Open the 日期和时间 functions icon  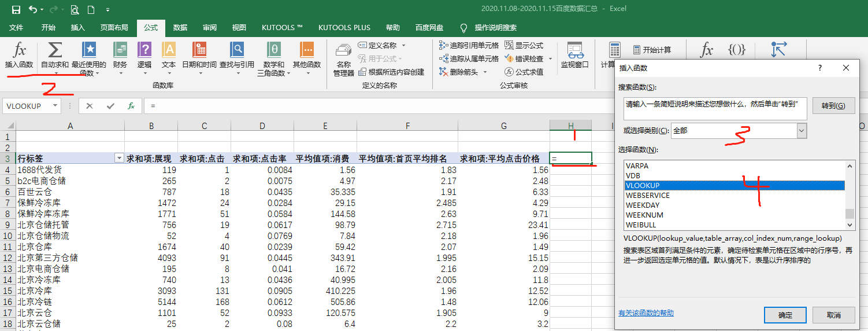(x=199, y=56)
